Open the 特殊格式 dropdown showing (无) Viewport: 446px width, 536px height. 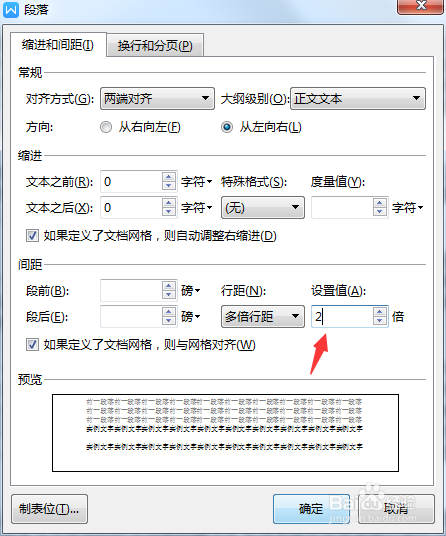[x=263, y=207]
